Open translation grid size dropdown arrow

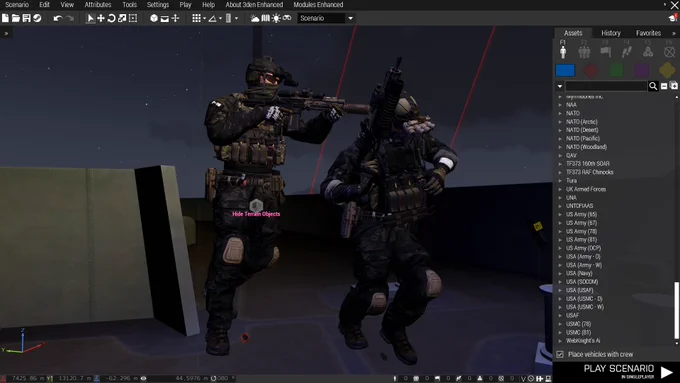pyautogui.click(x=204, y=19)
